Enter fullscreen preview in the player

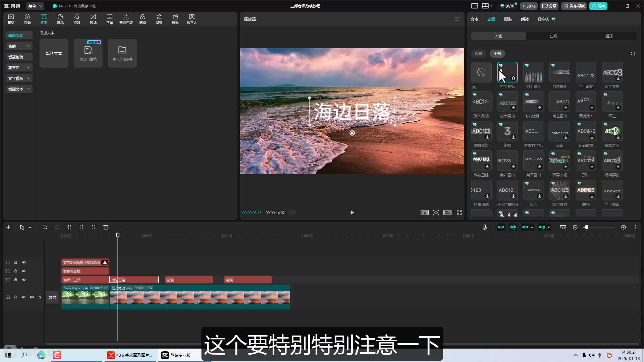[x=460, y=213]
